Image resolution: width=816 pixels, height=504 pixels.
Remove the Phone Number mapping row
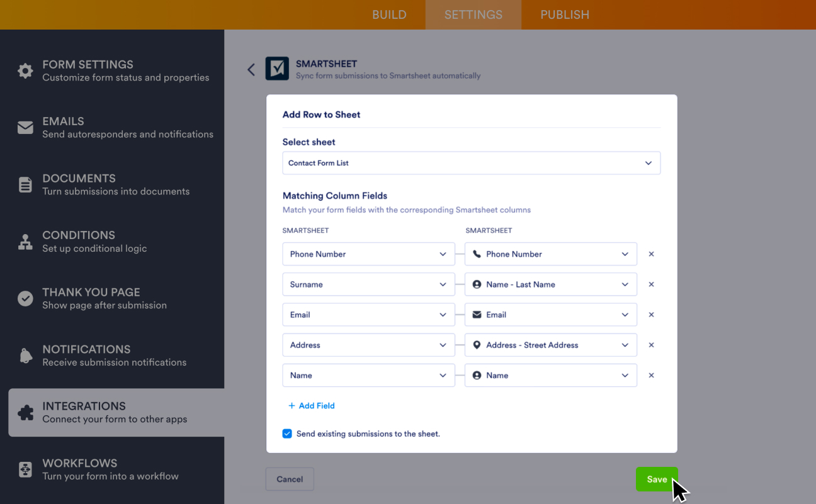pyautogui.click(x=651, y=254)
